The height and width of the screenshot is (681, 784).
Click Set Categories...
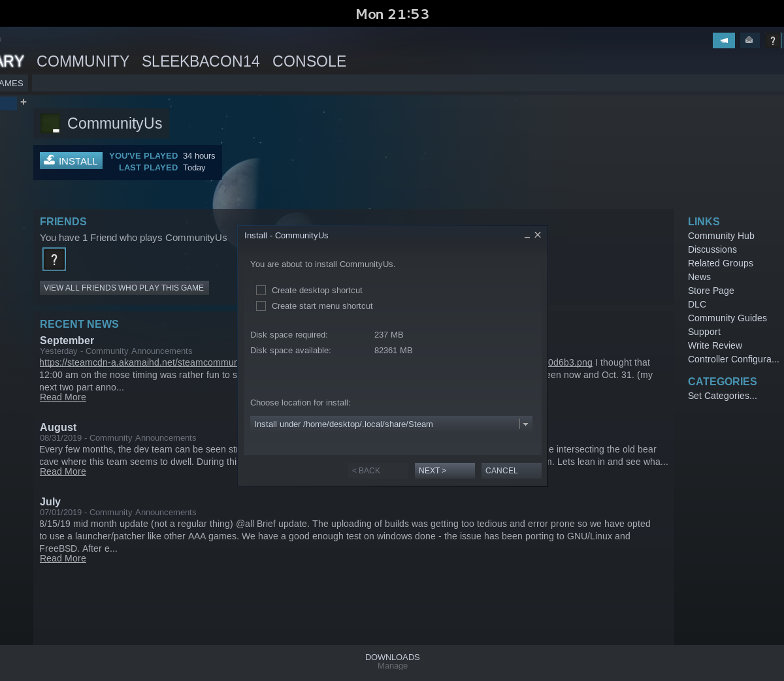point(723,396)
